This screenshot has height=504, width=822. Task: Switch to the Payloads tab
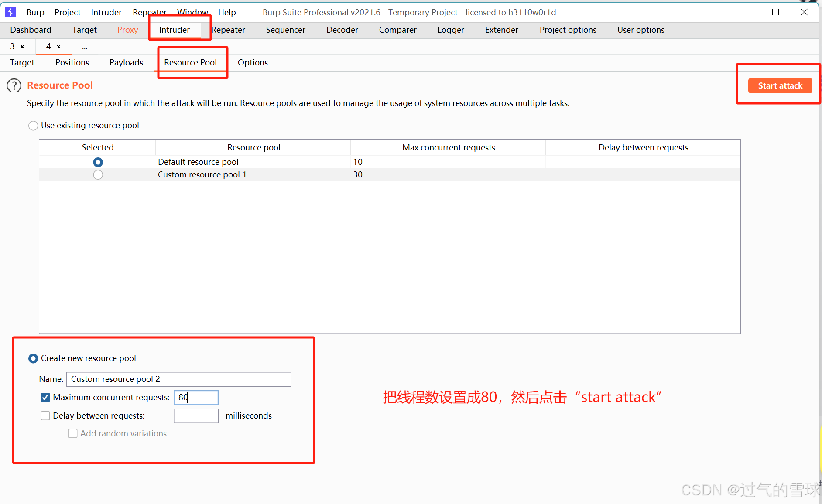pos(126,62)
